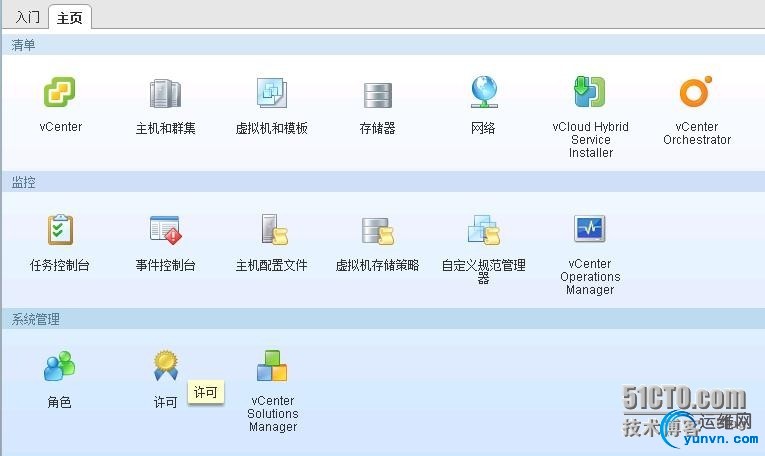Click the '主机配置文件' text label
Screen dimensions: 765x456
(x=271, y=265)
